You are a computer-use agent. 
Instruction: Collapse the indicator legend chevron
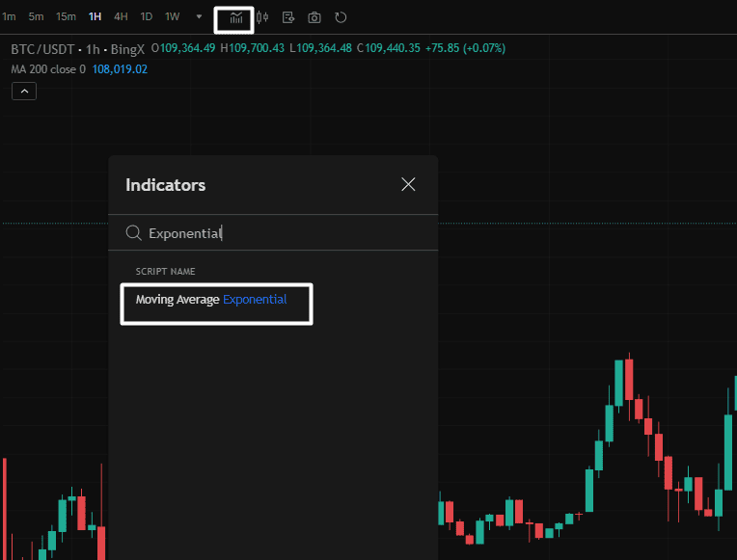[24, 91]
